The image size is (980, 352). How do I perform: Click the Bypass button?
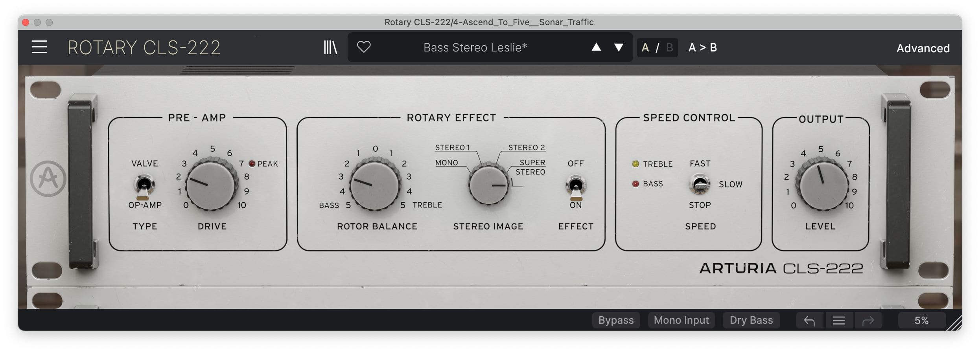[x=616, y=321]
